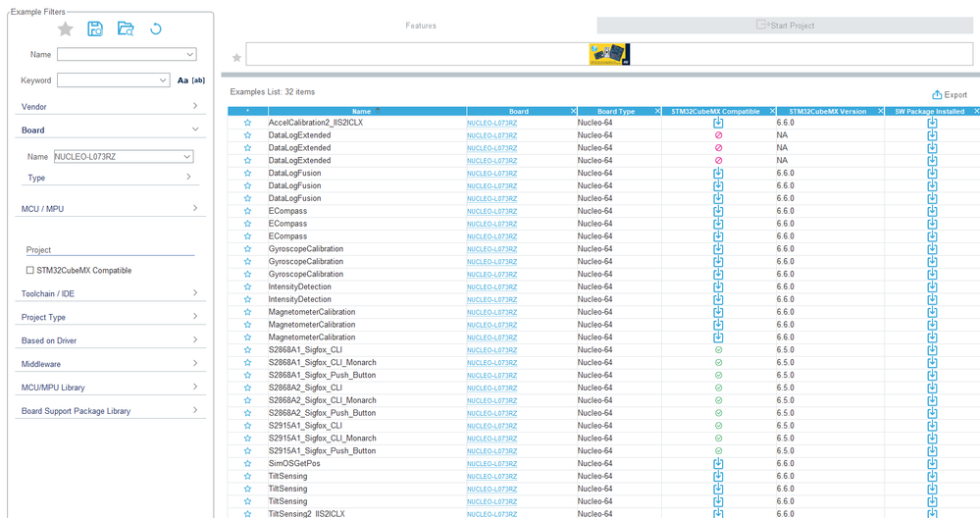Favorite the SimOSGetPos example star
The height and width of the screenshot is (518, 980).
pyautogui.click(x=247, y=464)
